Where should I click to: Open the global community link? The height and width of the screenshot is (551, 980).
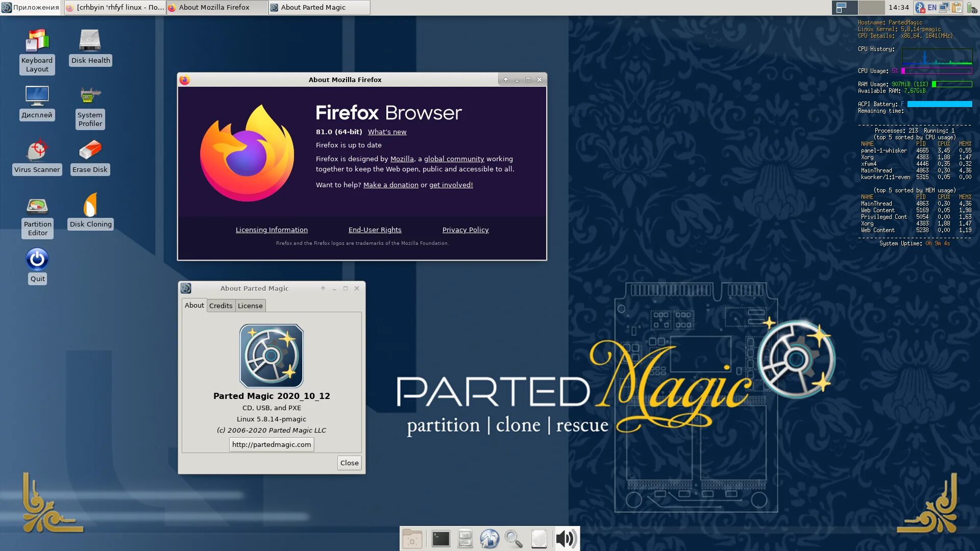(454, 159)
